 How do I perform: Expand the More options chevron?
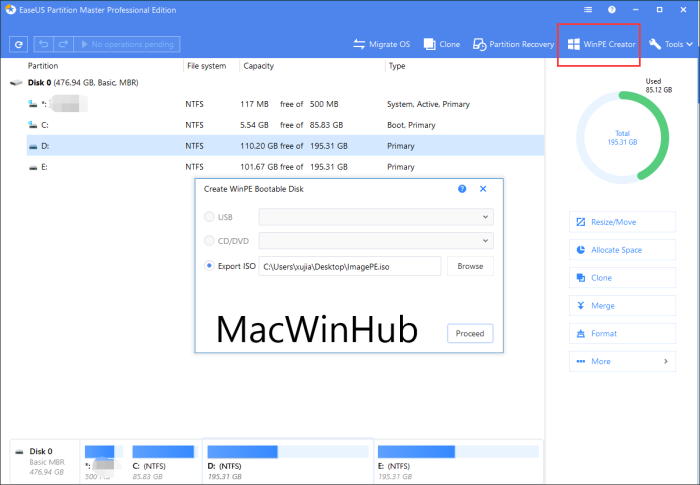[666, 361]
